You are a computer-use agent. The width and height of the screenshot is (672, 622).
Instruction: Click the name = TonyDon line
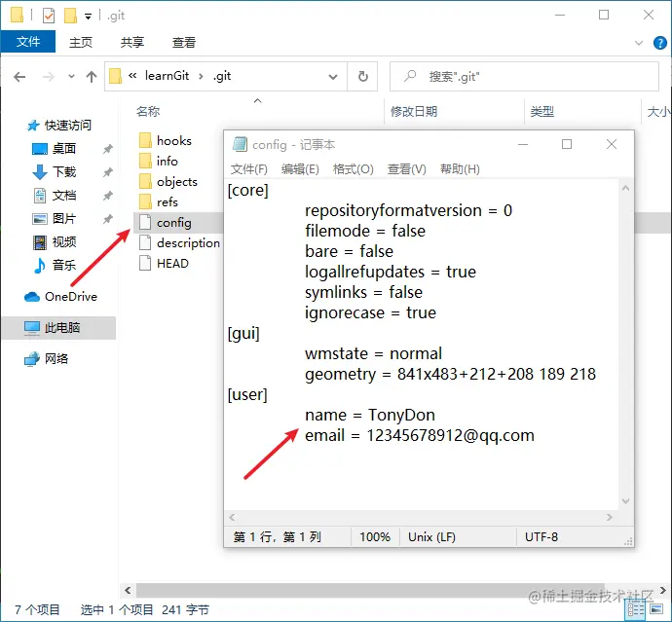point(370,415)
